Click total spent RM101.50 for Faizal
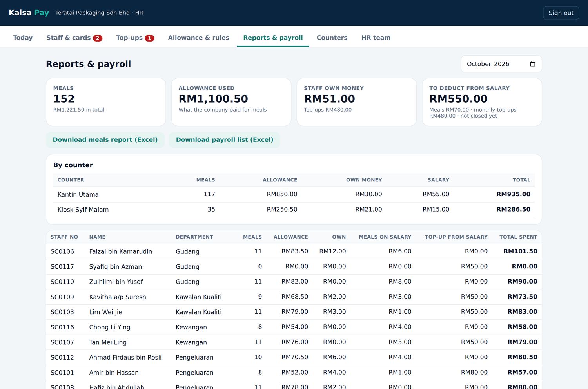 520,251
